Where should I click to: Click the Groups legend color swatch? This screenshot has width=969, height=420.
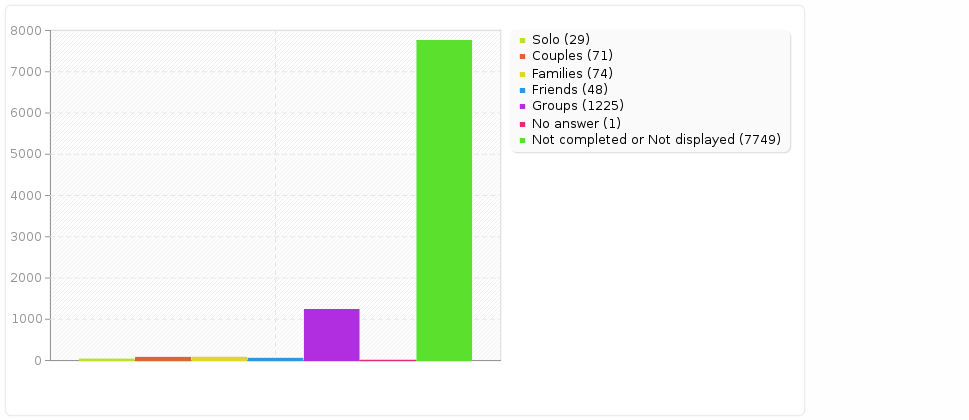coord(522,107)
